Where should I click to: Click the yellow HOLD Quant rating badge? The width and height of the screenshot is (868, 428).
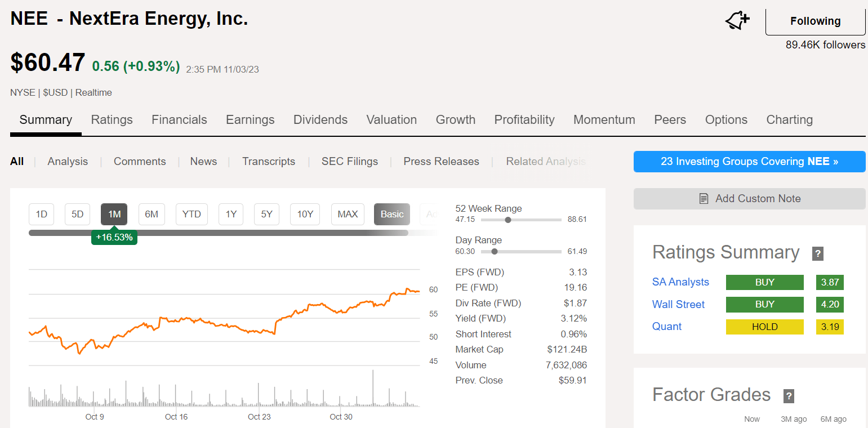[x=764, y=327]
